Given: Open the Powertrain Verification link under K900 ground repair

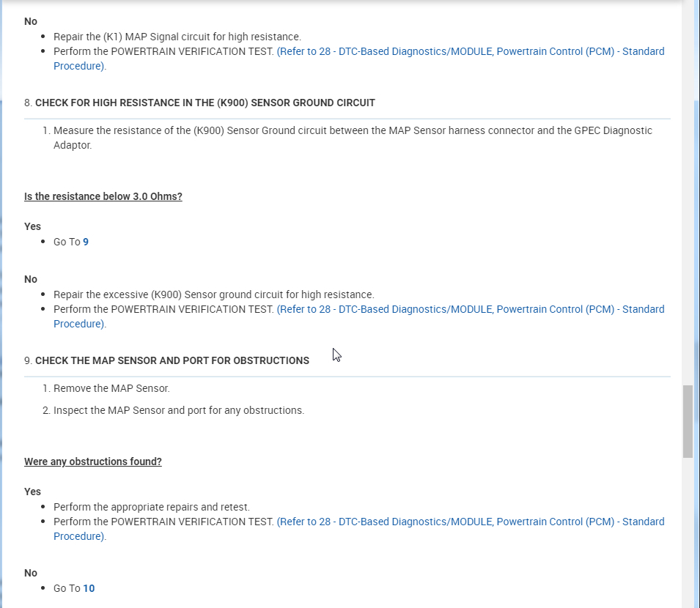Looking at the screenshot, I should tap(470, 309).
